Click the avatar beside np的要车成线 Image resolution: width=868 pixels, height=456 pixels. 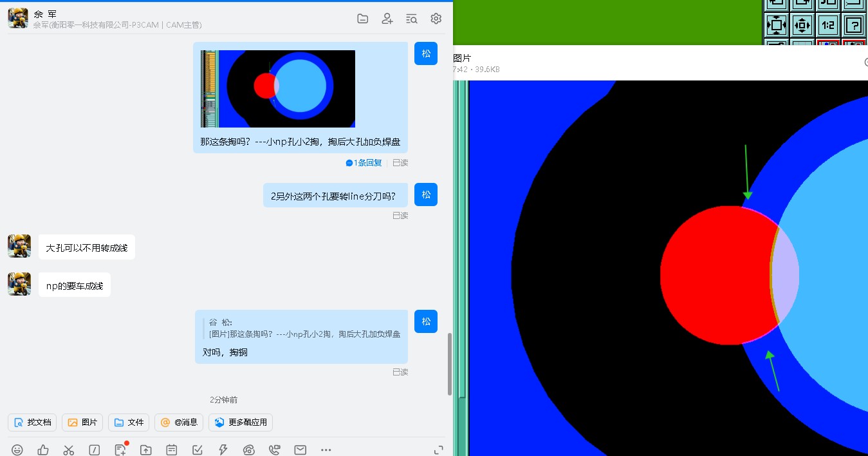[x=18, y=284]
